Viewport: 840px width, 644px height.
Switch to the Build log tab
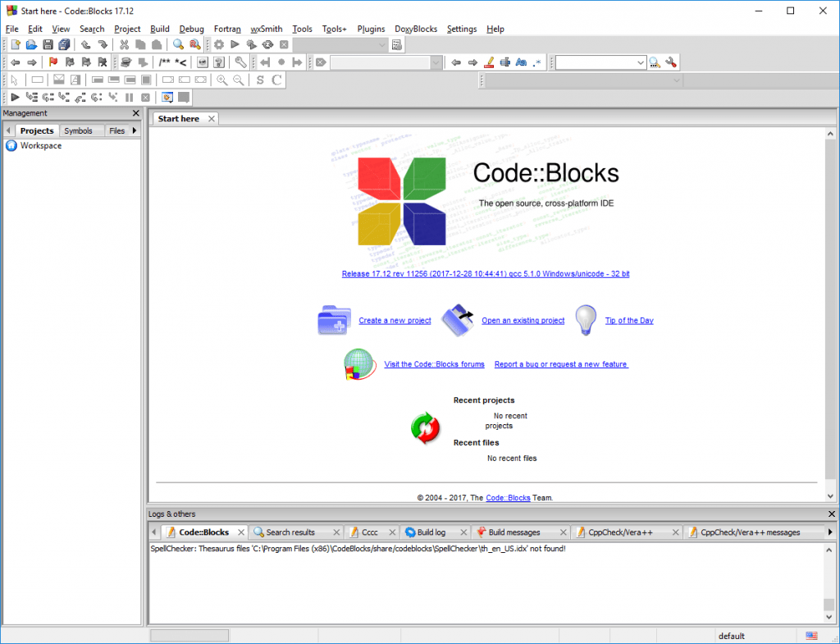click(431, 532)
